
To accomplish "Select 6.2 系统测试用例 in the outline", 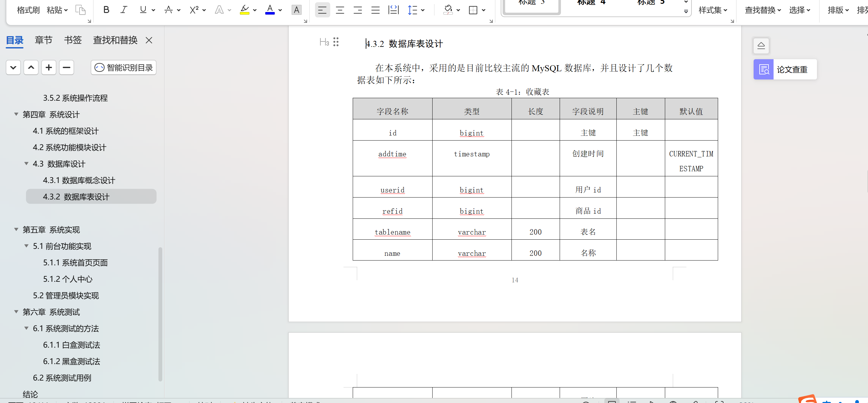I will [x=62, y=378].
